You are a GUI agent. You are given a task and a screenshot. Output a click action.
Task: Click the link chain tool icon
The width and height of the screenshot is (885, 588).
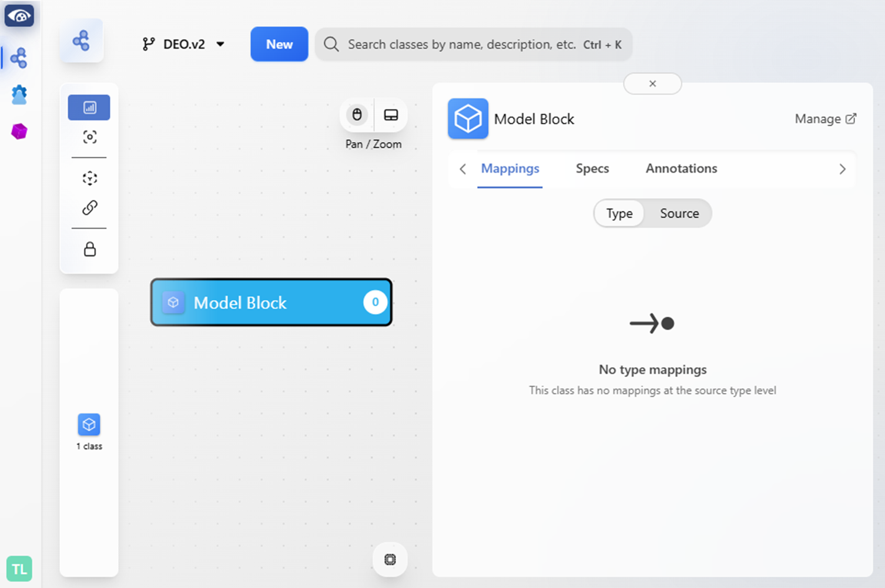[x=89, y=207]
